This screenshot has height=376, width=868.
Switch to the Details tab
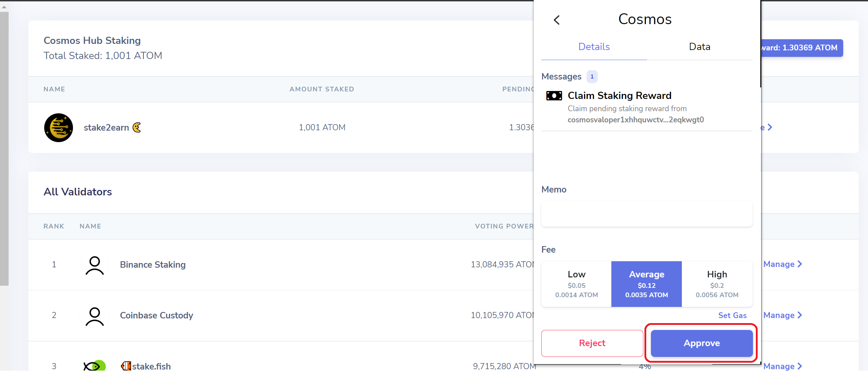click(x=594, y=47)
